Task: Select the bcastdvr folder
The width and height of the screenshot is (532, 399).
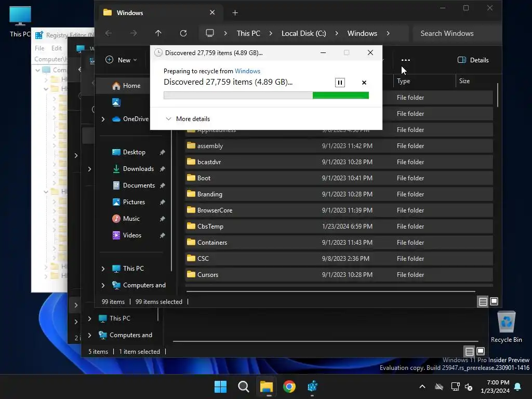Action: pos(339,162)
